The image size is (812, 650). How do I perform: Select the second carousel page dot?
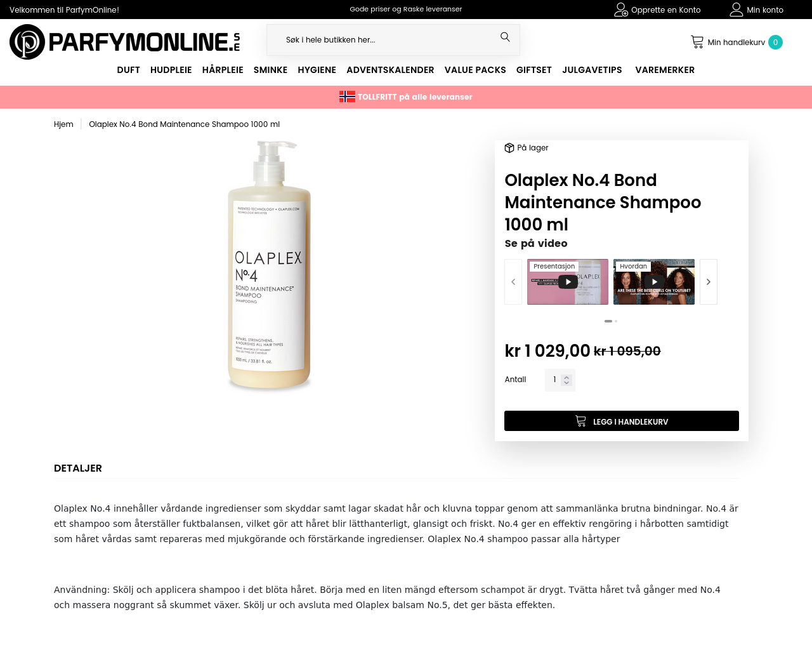pyautogui.click(x=616, y=321)
